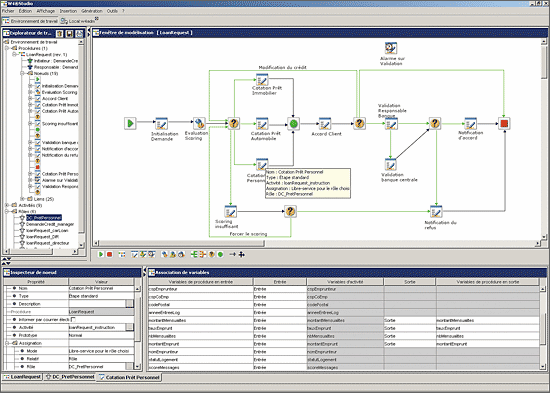This screenshot has width=550, height=393.
Task: Select the Cotation Prêt Automobile node
Action: coord(262,124)
